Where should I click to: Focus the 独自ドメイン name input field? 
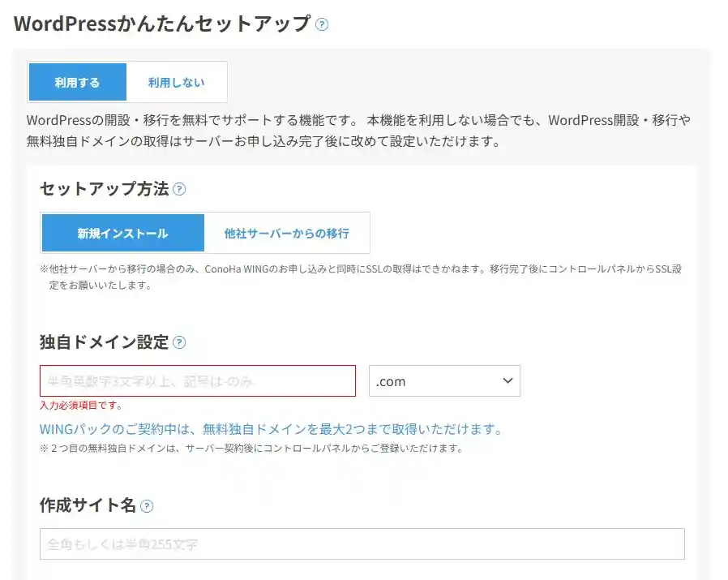(198, 381)
